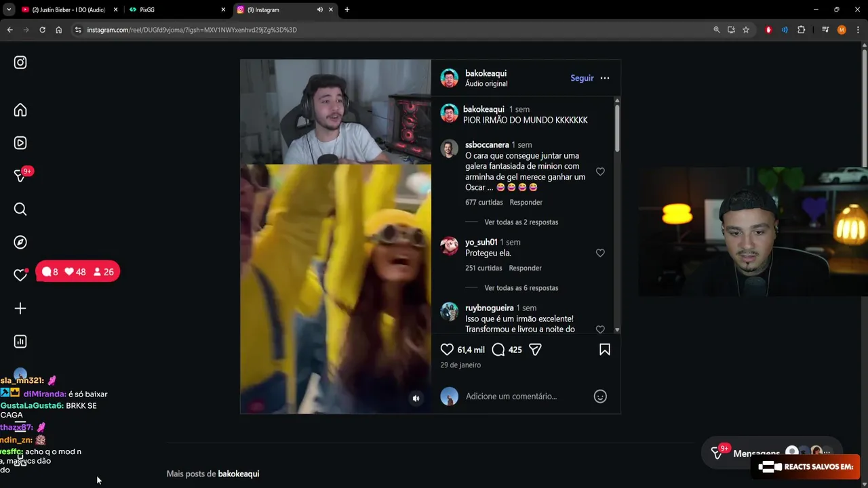View site information icon in address bar
The height and width of the screenshot is (488, 868).
[78, 30]
